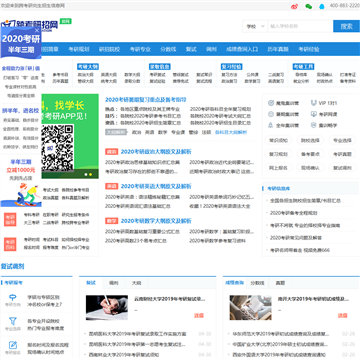Screen dimensions: 360x360
Task: Open the 2020考研常见问题及解答 link
Action: point(296,238)
